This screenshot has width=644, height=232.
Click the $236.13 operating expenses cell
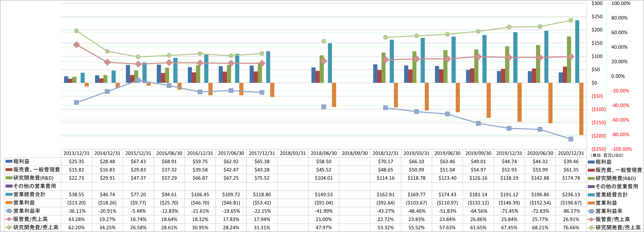coord(571,194)
